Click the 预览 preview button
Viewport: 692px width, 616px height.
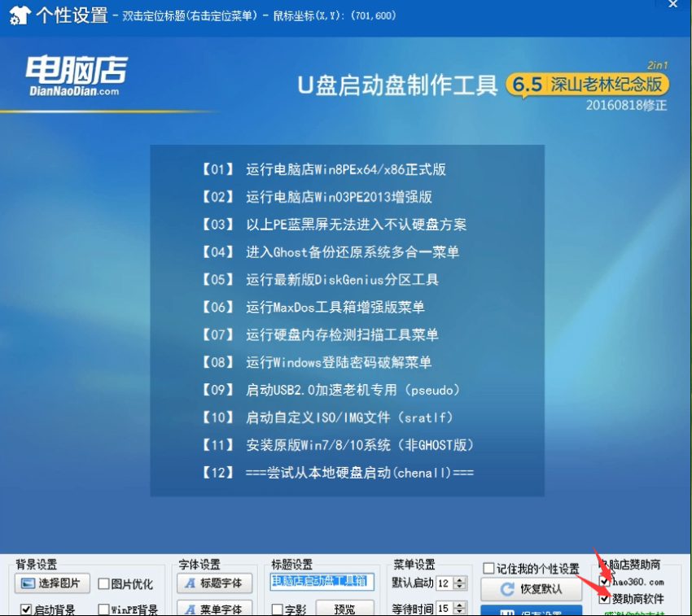(344, 609)
